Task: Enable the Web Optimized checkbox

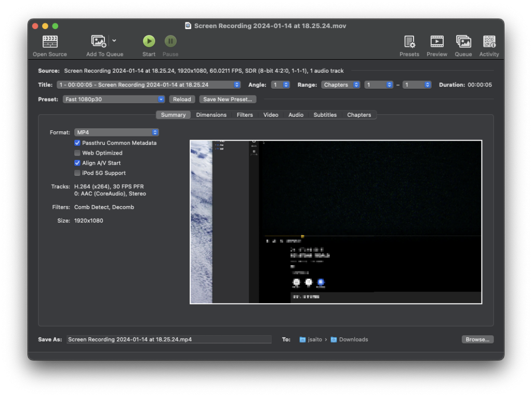Action: [x=77, y=153]
